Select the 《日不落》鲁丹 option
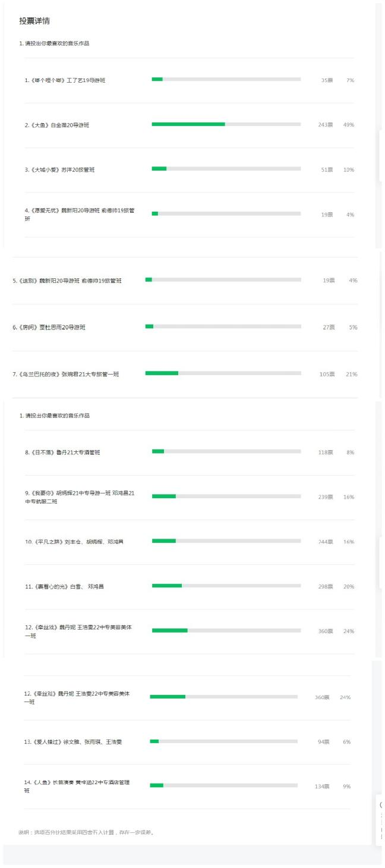Screen dimensions: 385x868 [62, 453]
